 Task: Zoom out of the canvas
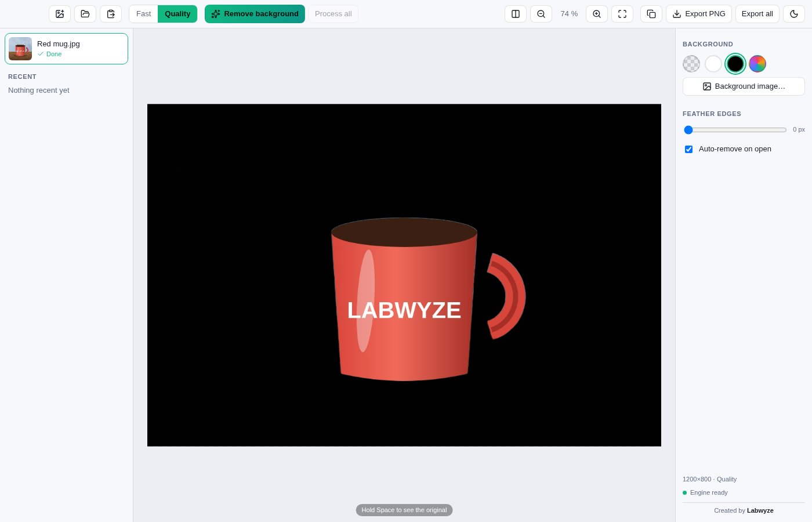click(541, 14)
